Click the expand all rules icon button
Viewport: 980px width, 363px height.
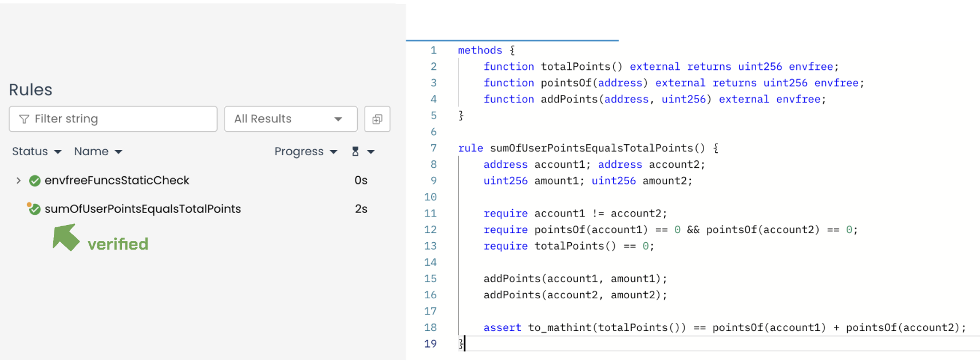(x=377, y=119)
